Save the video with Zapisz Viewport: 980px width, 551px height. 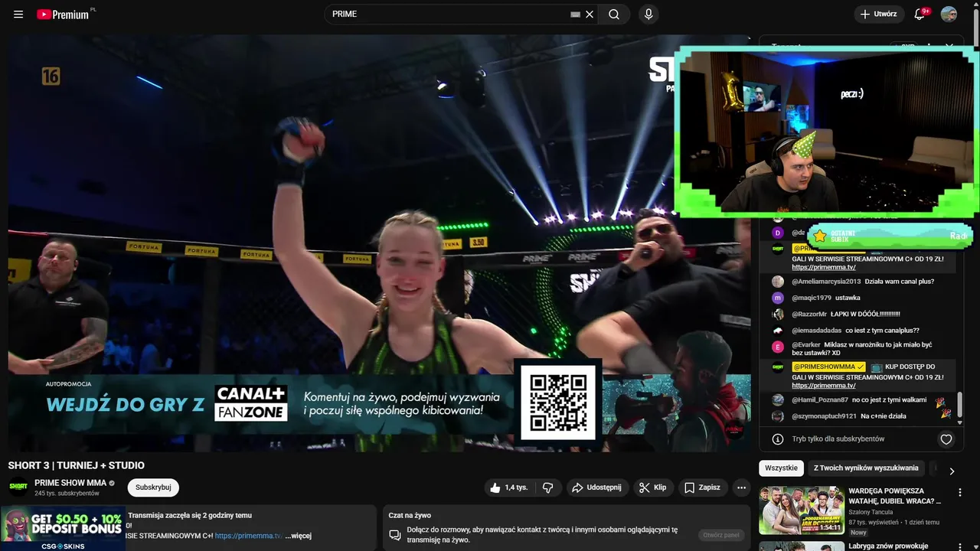702,487
